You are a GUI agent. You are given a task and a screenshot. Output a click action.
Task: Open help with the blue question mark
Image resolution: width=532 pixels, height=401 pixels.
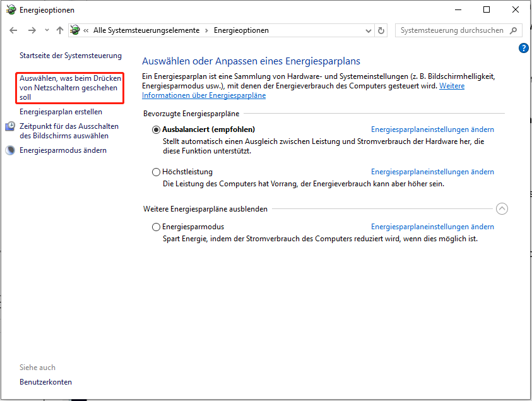[524, 48]
